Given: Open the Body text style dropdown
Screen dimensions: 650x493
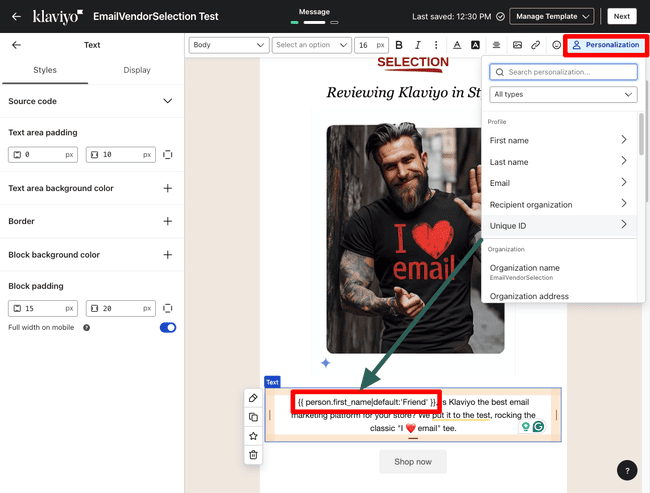Looking at the screenshot, I should click(228, 45).
